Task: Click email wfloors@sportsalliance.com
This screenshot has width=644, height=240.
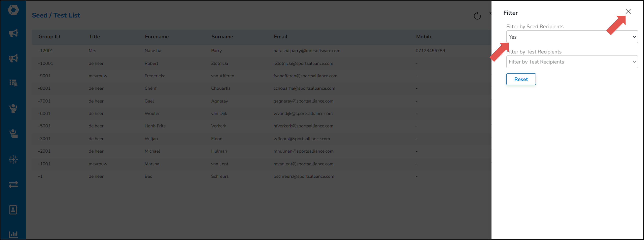Action: (301, 139)
